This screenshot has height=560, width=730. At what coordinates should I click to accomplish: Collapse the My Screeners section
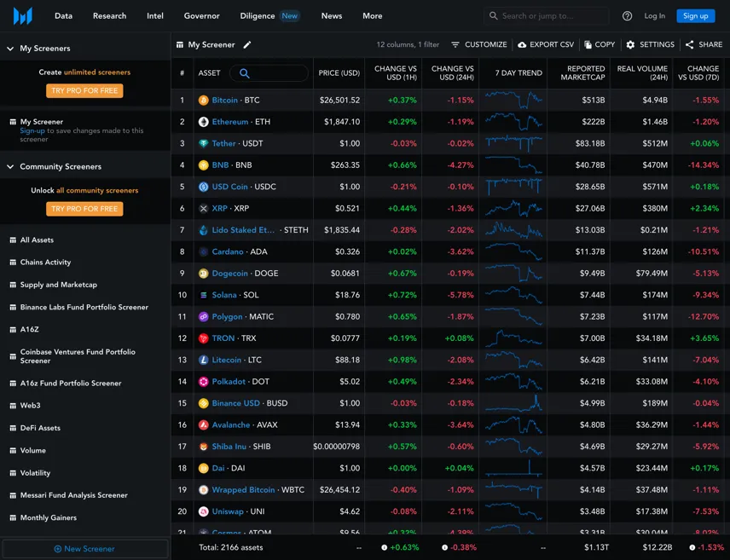click(10, 49)
